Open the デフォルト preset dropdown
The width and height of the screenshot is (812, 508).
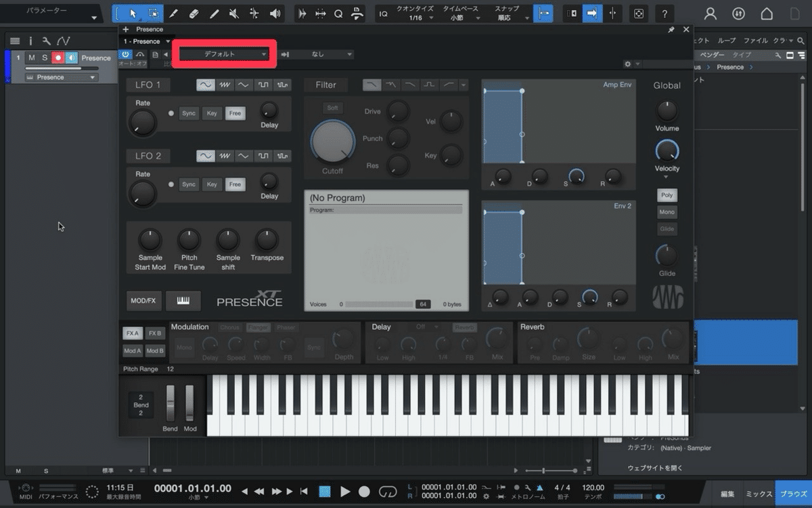tap(224, 54)
